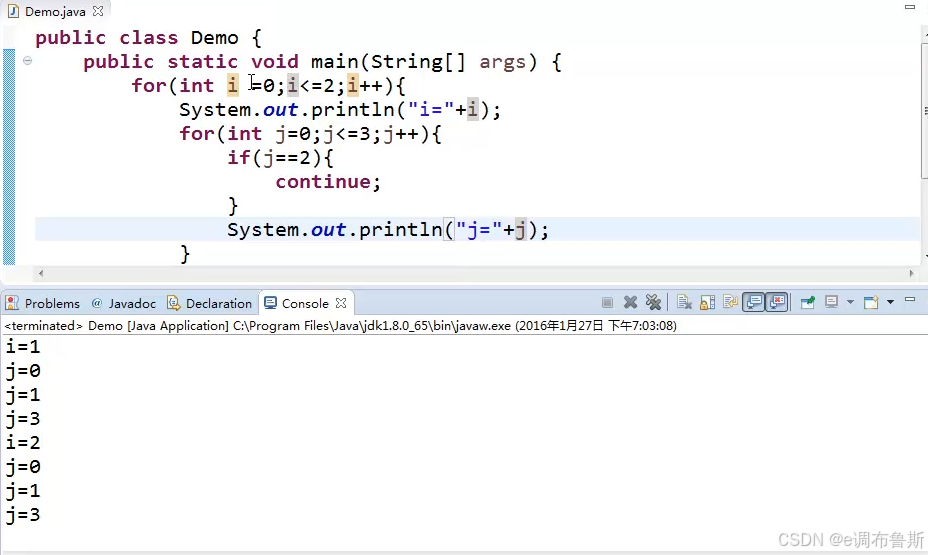Close the Demo.java editor tab
This screenshot has width=928, height=555.
(98, 11)
